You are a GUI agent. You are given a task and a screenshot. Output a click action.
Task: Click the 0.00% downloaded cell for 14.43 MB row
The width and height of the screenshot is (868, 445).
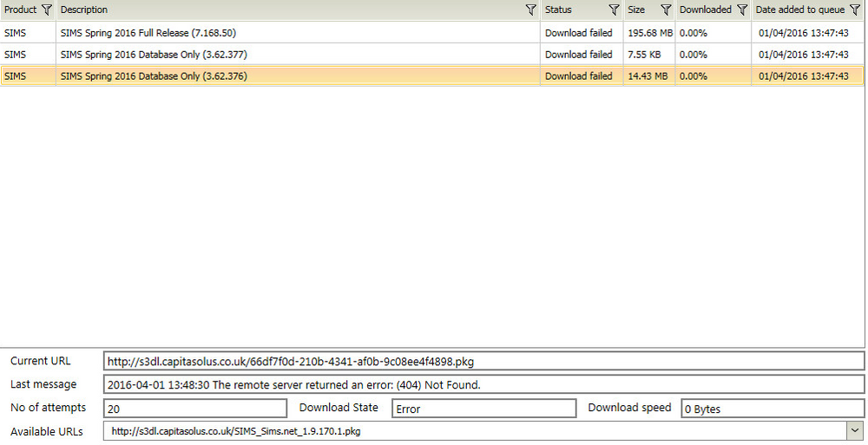point(713,75)
